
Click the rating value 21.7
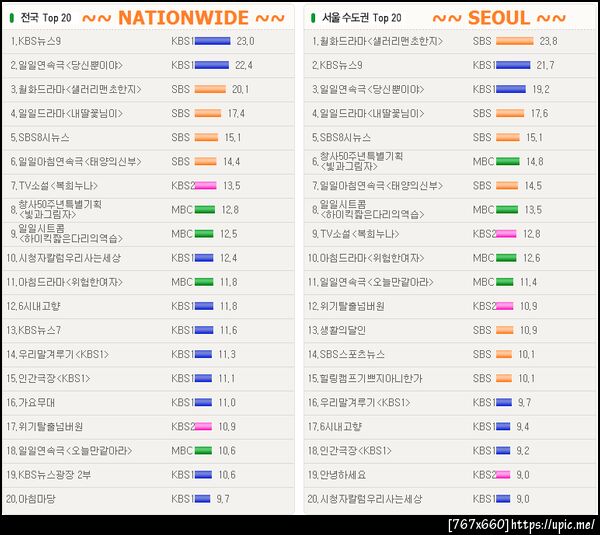[x=545, y=65]
